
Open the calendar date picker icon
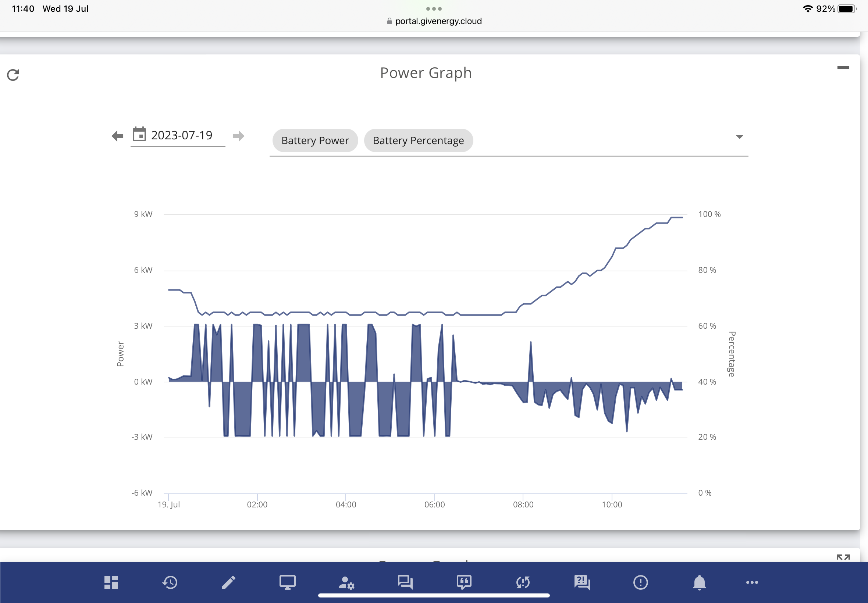(139, 134)
